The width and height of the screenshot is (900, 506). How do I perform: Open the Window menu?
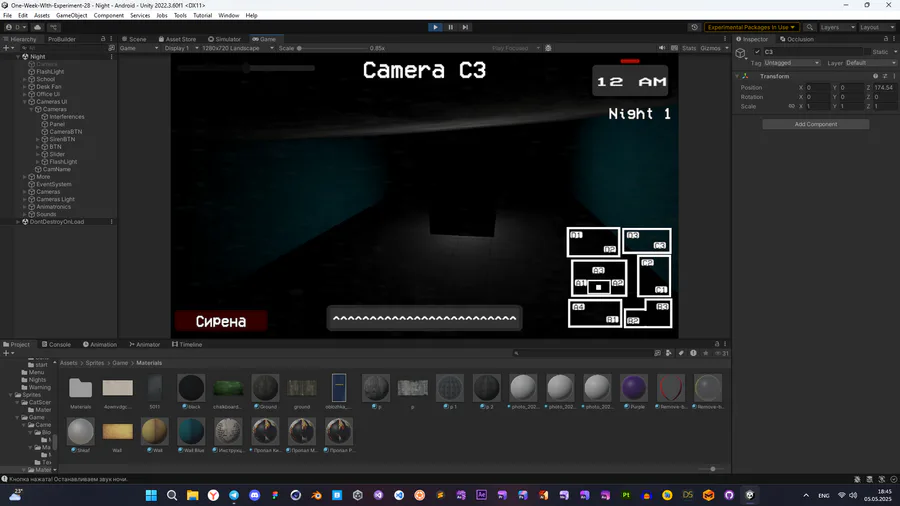point(228,15)
